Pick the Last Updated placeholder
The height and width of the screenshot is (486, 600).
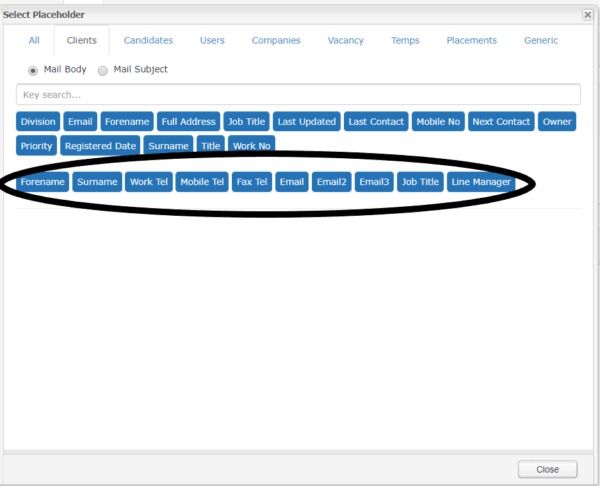(306, 122)
